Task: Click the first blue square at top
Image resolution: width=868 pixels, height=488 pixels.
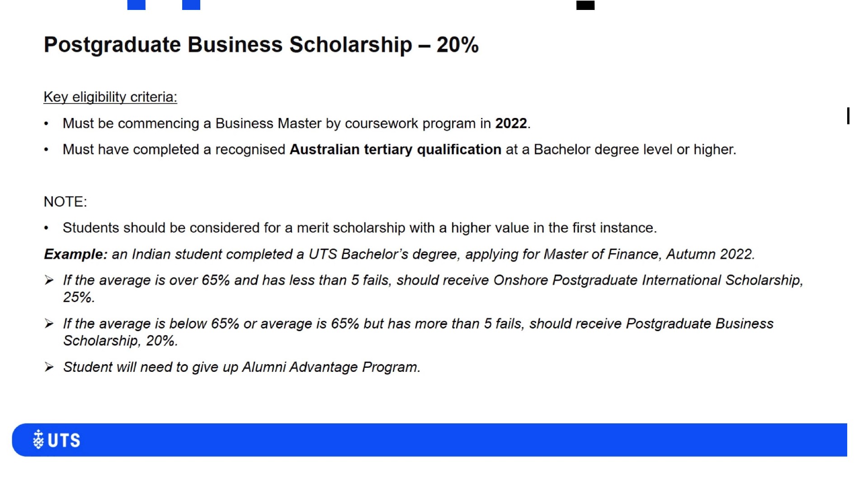Action: [x=137, y=5]
